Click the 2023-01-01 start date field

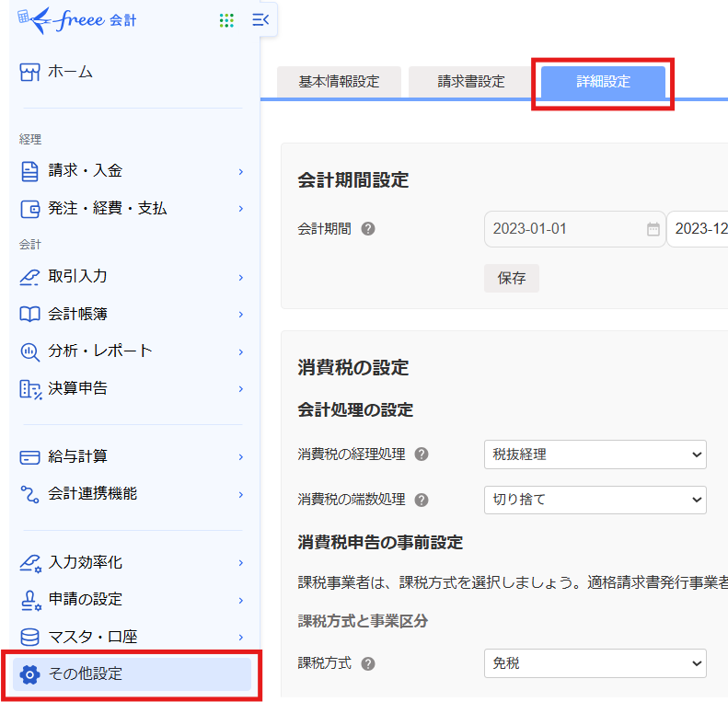tap(563, 229)
